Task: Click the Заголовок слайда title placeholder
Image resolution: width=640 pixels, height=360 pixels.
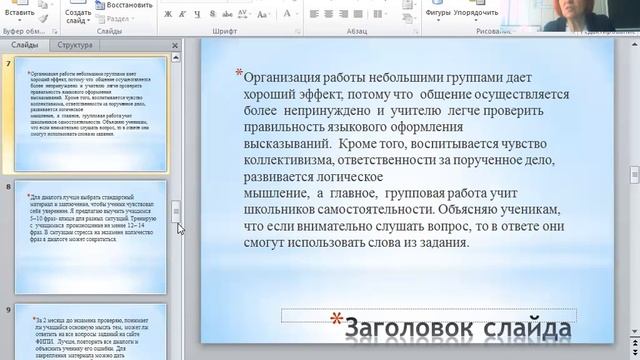Action: tap(458, 329)
